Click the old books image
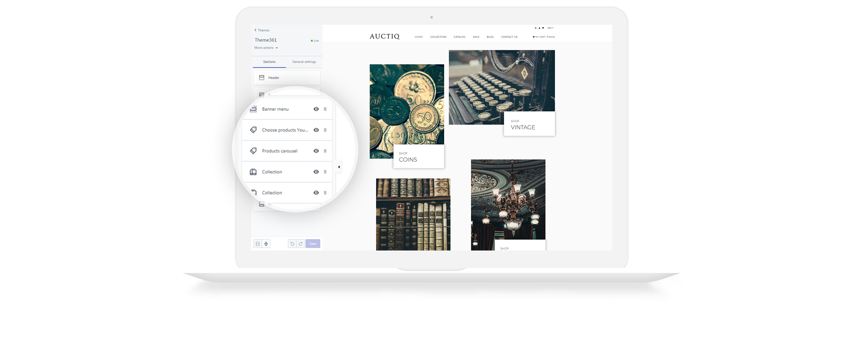The height and width of the screenshot is (339, 868). point(413,215)
